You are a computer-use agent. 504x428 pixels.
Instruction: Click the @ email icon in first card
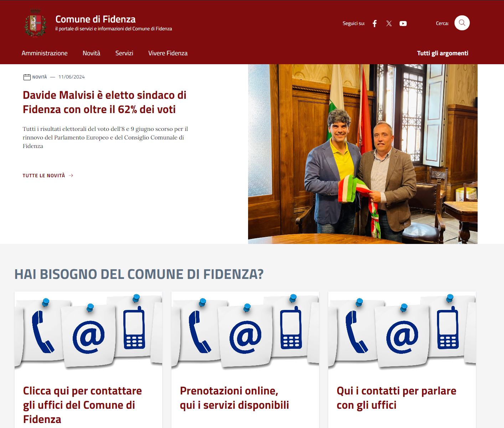(88, 337)
